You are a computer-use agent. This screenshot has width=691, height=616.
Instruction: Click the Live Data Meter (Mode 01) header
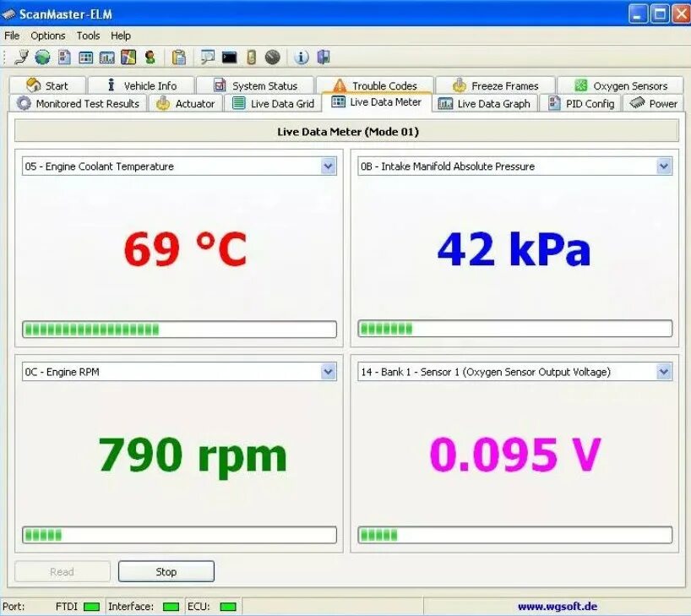pos(347,132)
